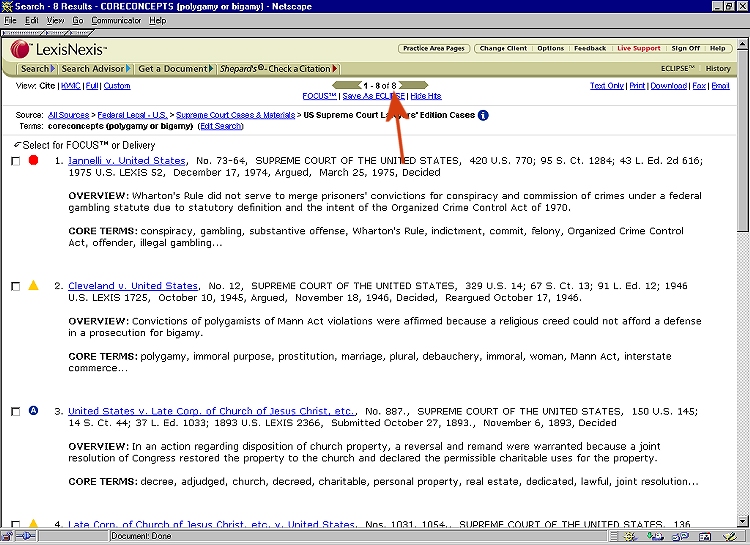Open Navigator icon in component bar

(629, 537)
